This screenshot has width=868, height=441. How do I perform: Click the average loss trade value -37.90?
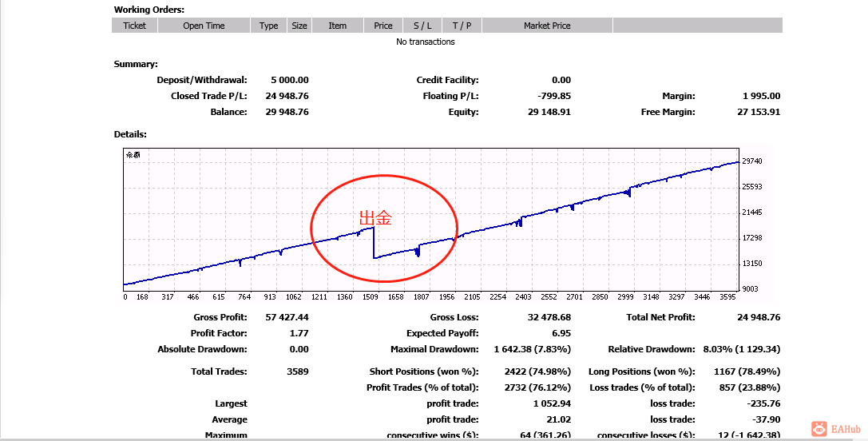767,420
